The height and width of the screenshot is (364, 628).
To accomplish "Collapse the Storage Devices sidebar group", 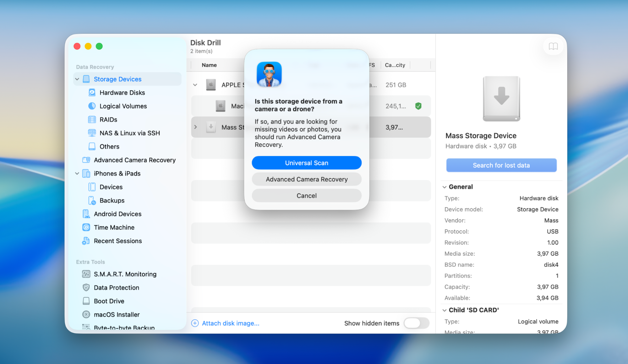I will point(77,79).
